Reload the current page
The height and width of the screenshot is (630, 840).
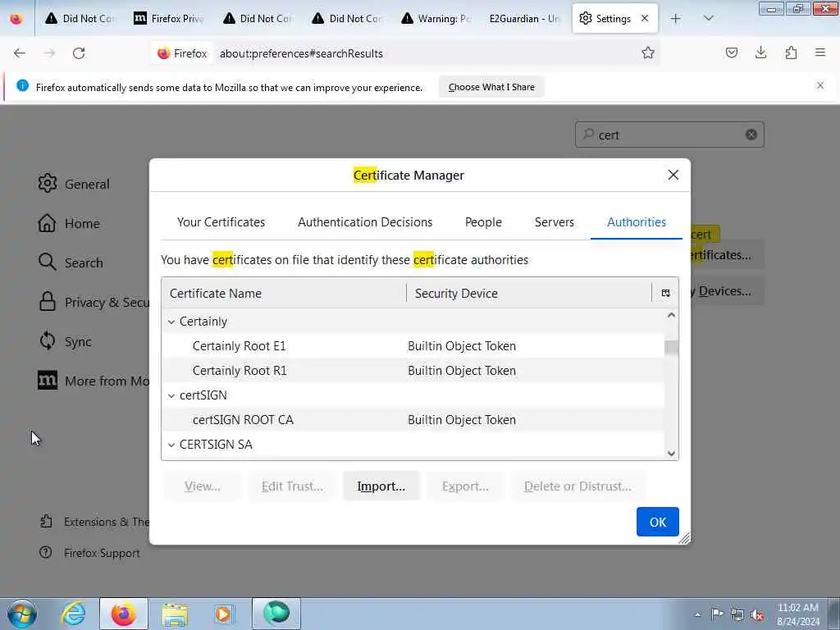79,53
